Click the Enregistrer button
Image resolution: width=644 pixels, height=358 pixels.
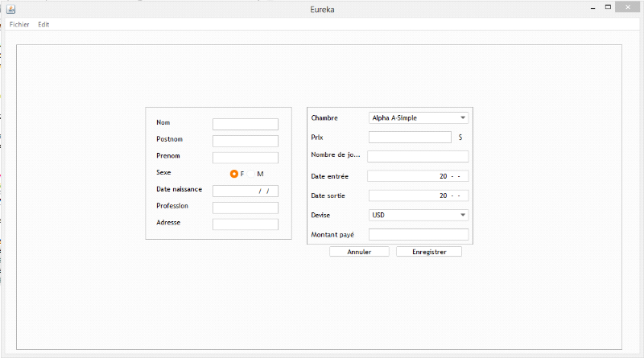point(429,252)
